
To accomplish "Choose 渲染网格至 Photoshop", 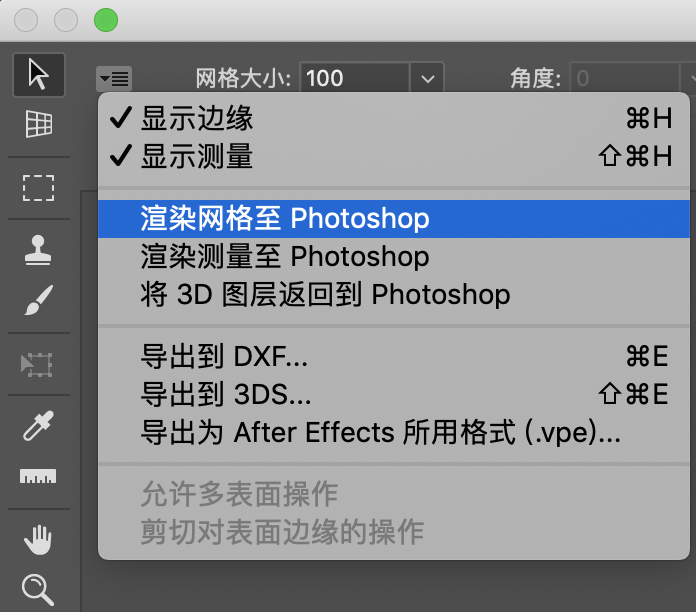I will pos(285,219).
